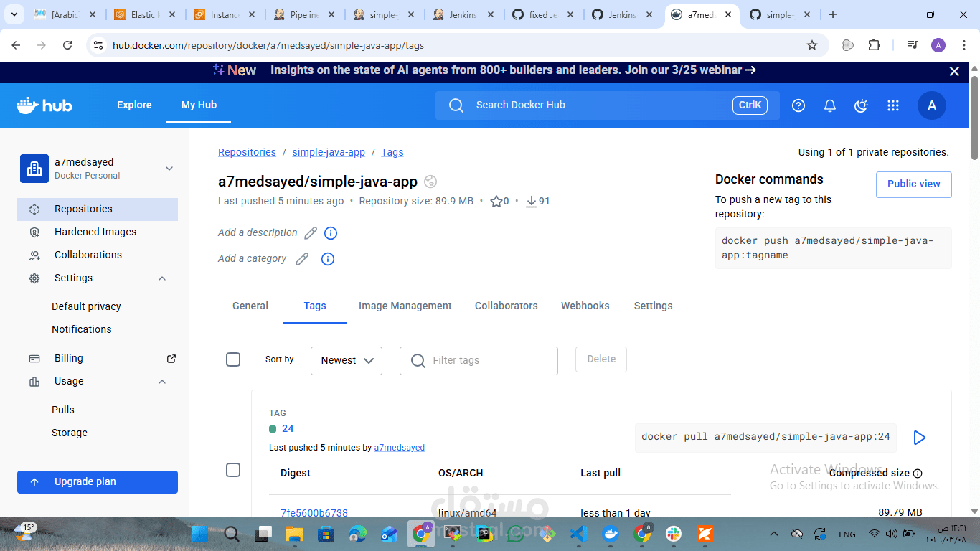Open the Billing external link icon
The width and height of the screenshot is (980, 551).
point(171,359)
